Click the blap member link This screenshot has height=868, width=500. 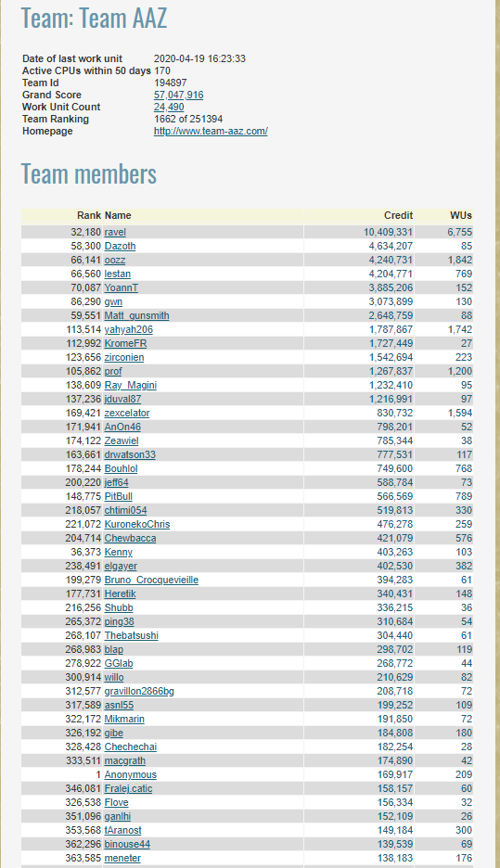coord(114,649)
